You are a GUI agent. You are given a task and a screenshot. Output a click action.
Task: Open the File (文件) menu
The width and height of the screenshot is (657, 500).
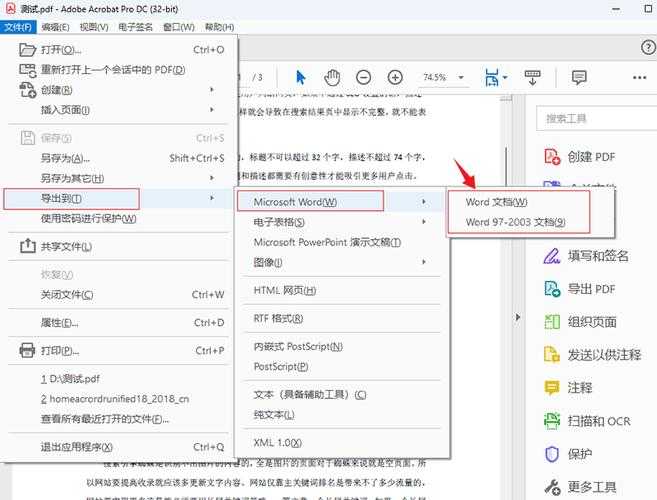pos(18,27)
